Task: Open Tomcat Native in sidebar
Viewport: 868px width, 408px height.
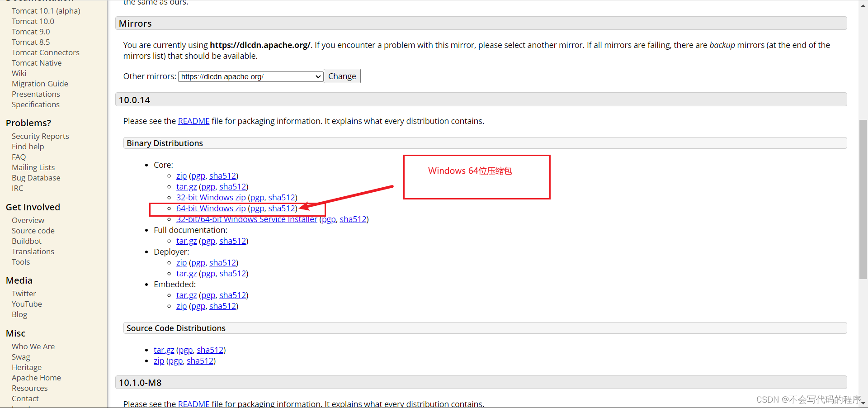Action: coord(37,63)
